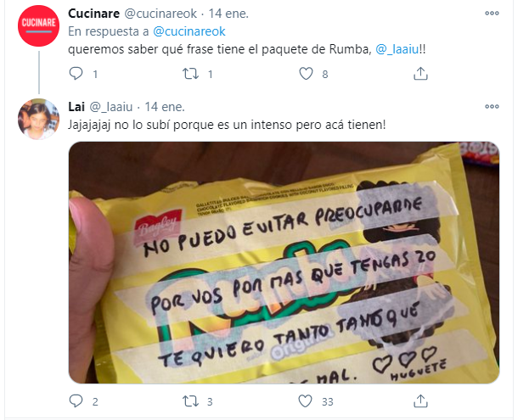The height and width of the screenshot is (420, 529).
Task: Like Lai's tweet with 33 likes
Action: [x=306, y=401]
